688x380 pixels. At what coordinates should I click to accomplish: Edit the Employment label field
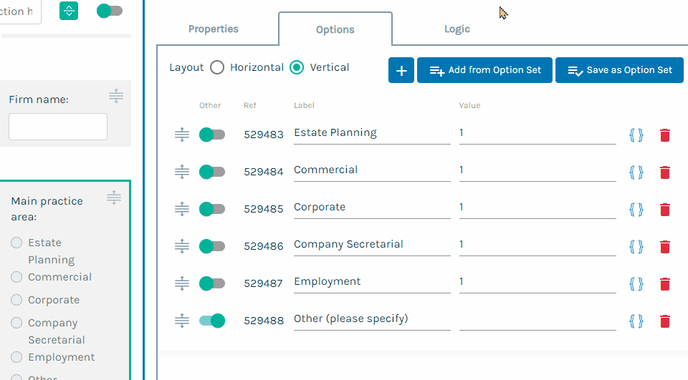click(372, 283)
